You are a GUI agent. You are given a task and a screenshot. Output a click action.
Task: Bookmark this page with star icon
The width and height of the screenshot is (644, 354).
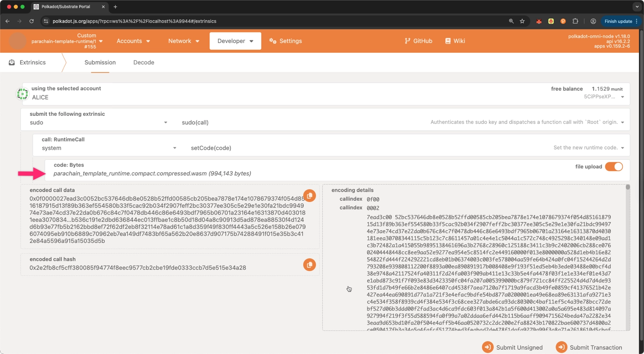[522, 21]
